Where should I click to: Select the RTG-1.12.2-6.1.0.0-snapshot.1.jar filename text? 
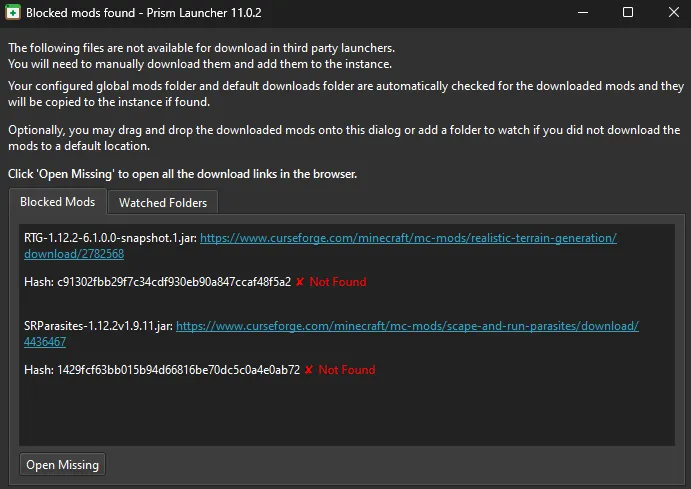pos(110,238)
